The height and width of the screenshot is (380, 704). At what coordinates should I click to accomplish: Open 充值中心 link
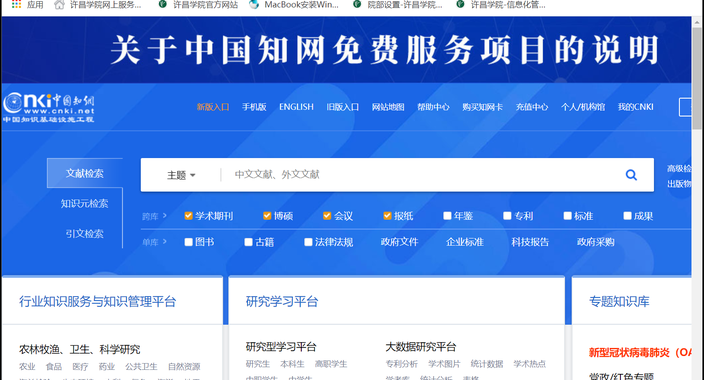coord(532,107)
